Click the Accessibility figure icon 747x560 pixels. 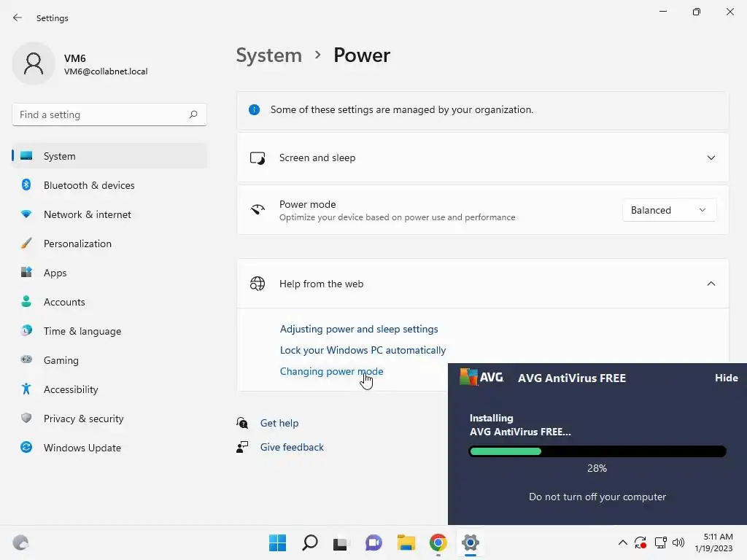tap(26, 389)
